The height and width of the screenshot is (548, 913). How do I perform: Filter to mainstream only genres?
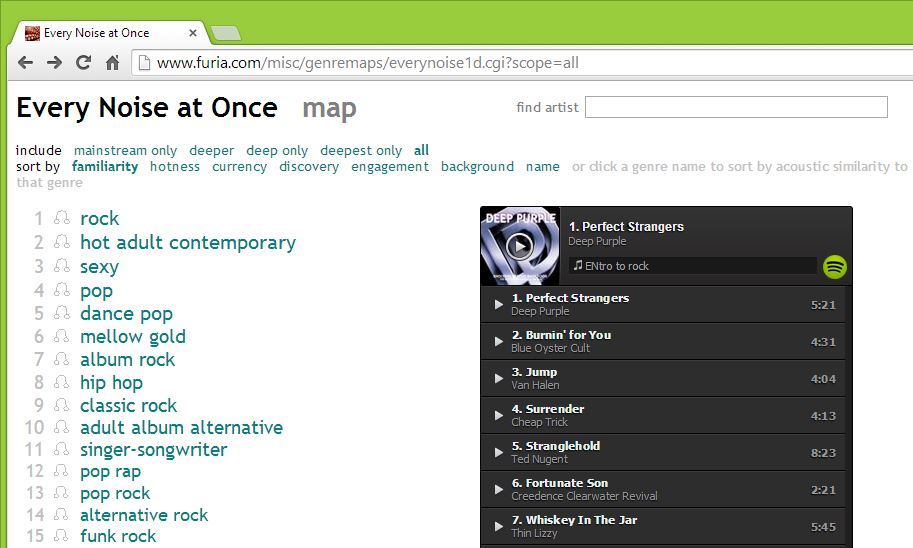(125, 150)
